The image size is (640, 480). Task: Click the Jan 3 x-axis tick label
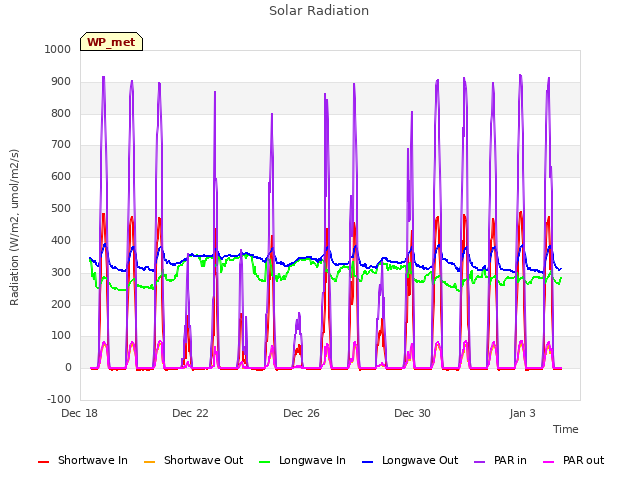(x=522, y=413)
